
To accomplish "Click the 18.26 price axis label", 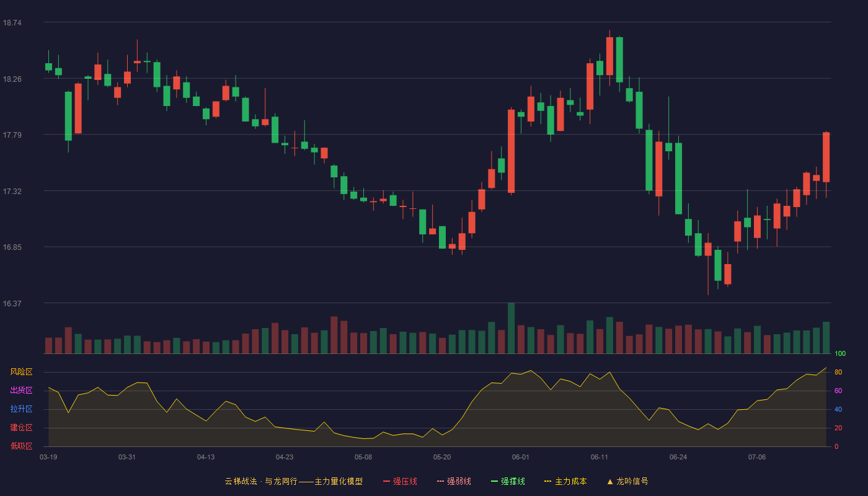I will click(12, 79).
